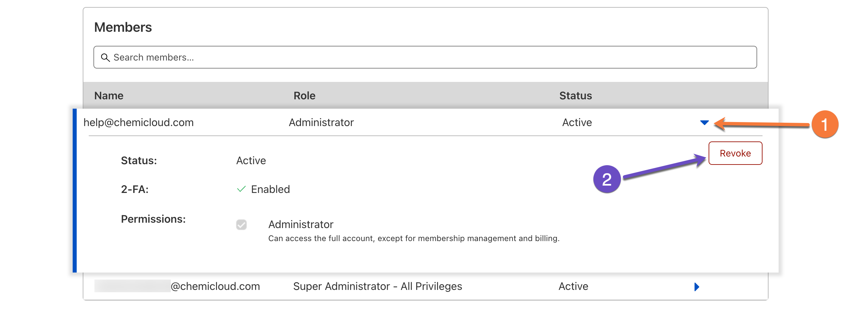Screen dimensions: 868x319
Task: Click the Role column header
Action: tap(304, 96)
